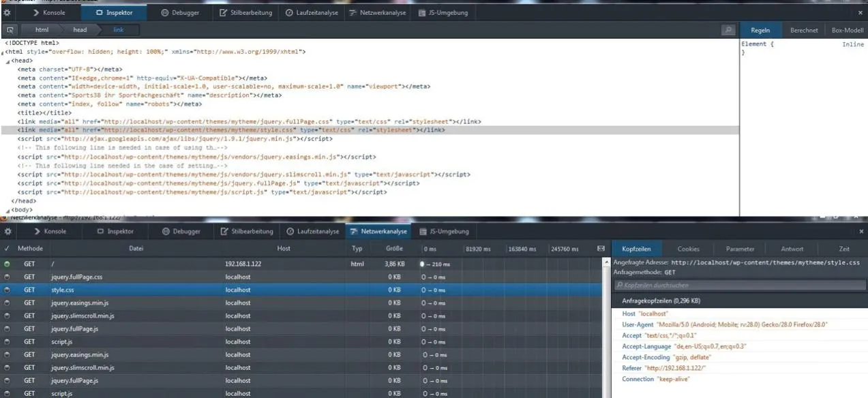Open Parameter details tab
Viewport: 868px width, 398px height.
coord(740,249)
